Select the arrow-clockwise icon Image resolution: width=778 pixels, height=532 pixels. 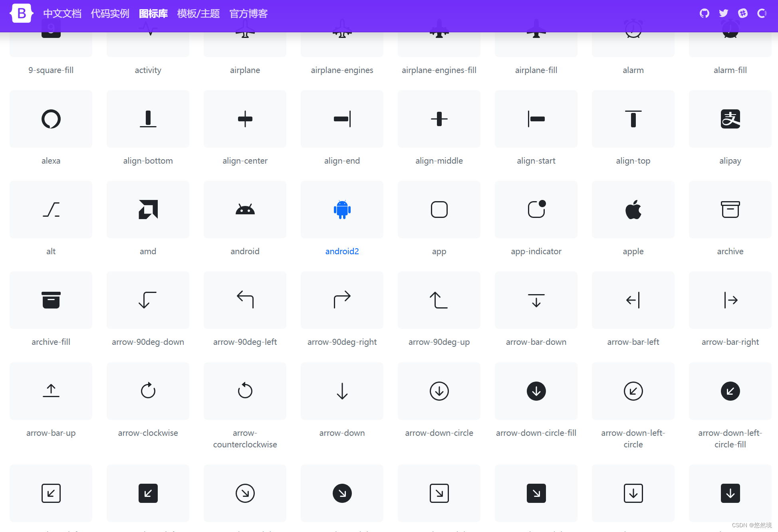click(x=148, y=391)
